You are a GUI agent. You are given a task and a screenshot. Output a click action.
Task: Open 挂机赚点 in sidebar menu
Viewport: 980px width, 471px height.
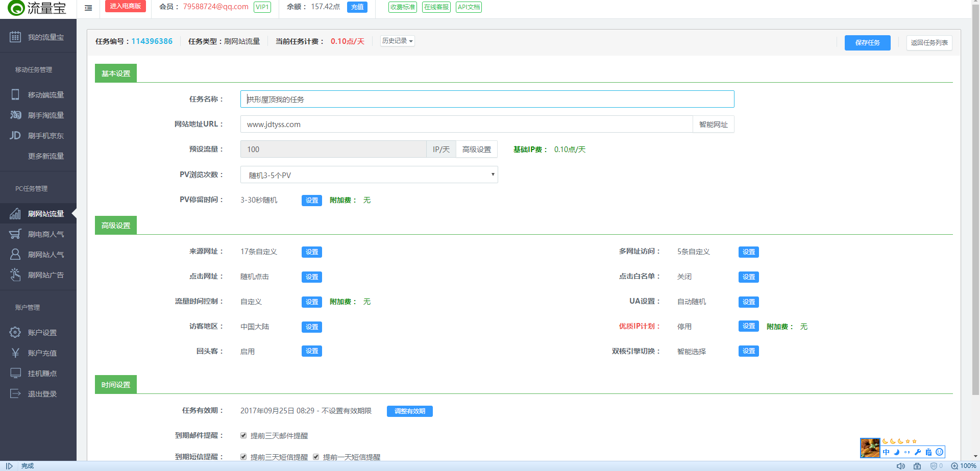click(42, 374)
